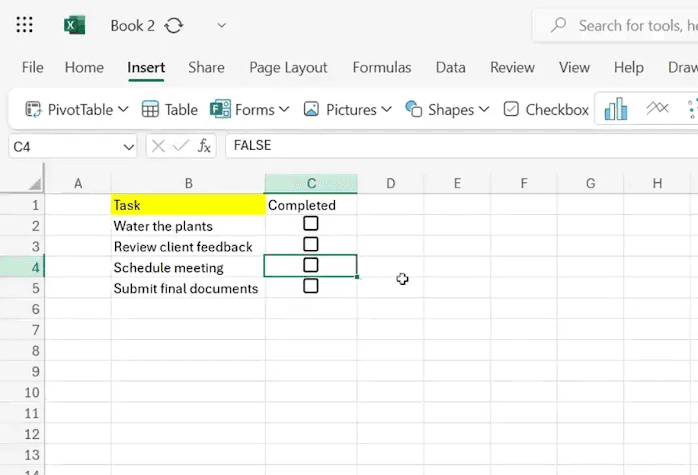Open Insert Function fx button
The height and width of the screenshot is (475, 698).
[x=204, y=146]
